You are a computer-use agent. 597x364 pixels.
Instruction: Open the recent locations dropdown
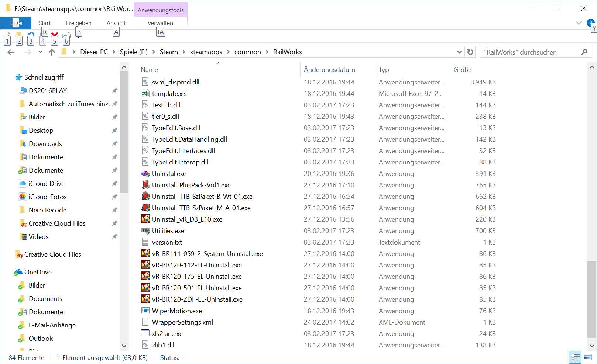coord(40,52)
